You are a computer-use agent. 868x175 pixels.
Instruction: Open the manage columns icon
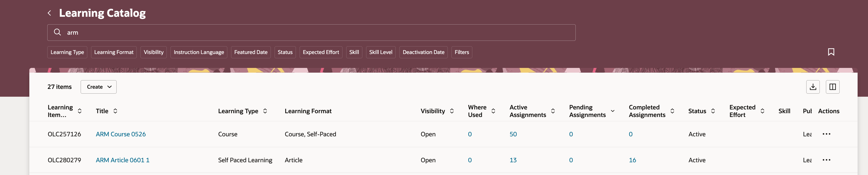[x=832, y=87]
